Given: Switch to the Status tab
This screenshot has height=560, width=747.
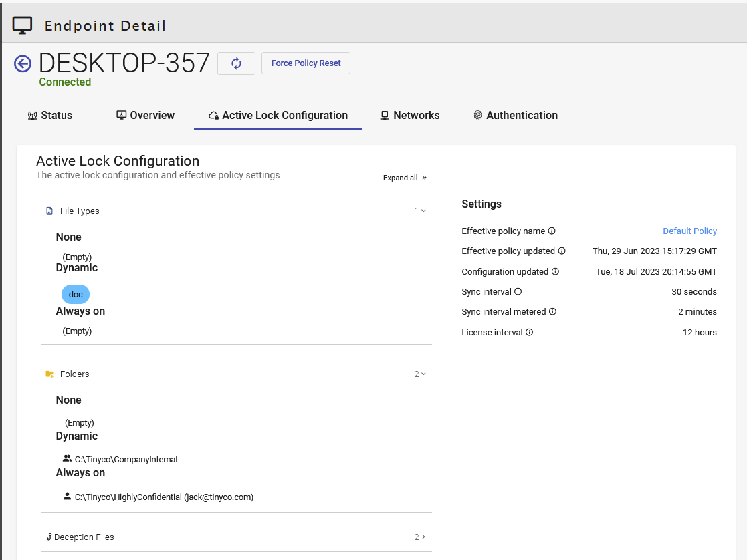Looking at the screenshot, I should tap(50, 116).
